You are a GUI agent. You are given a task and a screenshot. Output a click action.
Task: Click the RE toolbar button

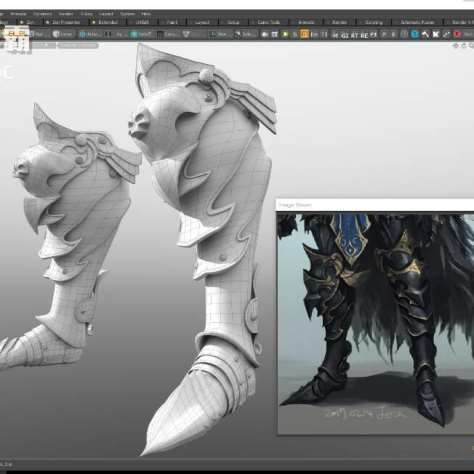click(364, 35)
